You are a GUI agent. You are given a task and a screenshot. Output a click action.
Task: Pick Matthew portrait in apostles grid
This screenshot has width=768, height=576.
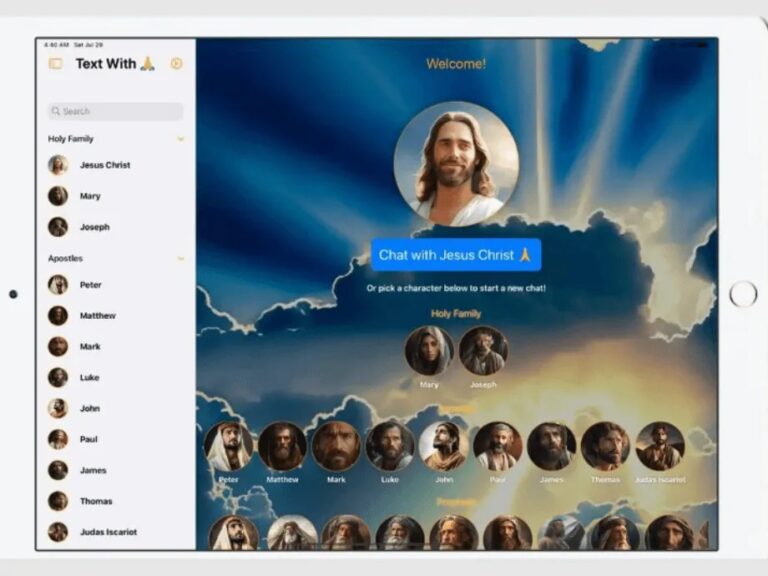pyautogui.click(x=282, y=446)
